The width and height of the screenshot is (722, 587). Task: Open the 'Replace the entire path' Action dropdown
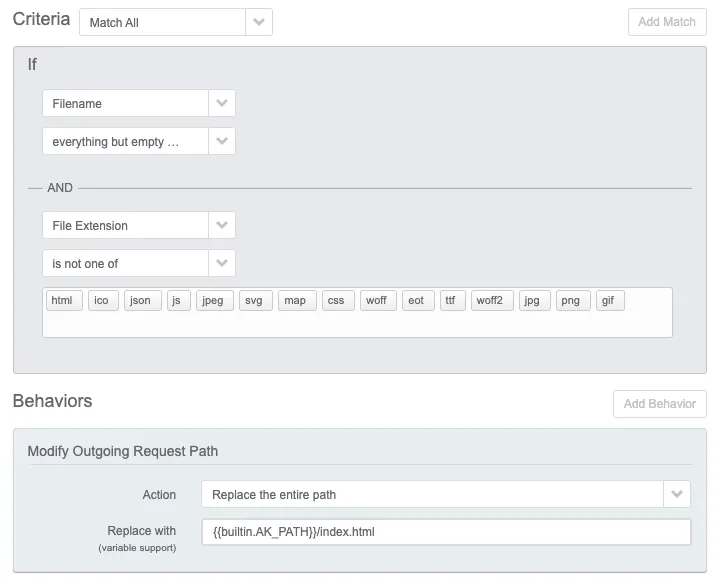click(x=445, y=494)
